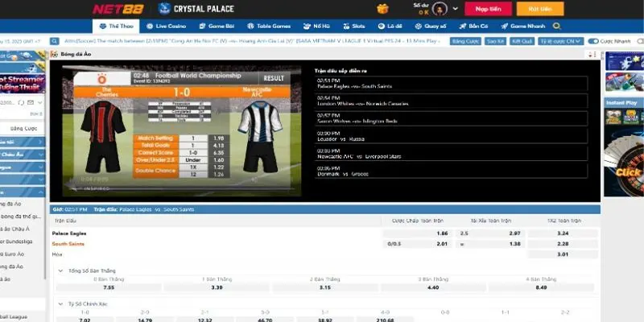Click correct score 1-0 odds 7.02
Screen dimensions: 644x322
pyautogui.click(x=85, y=319)
